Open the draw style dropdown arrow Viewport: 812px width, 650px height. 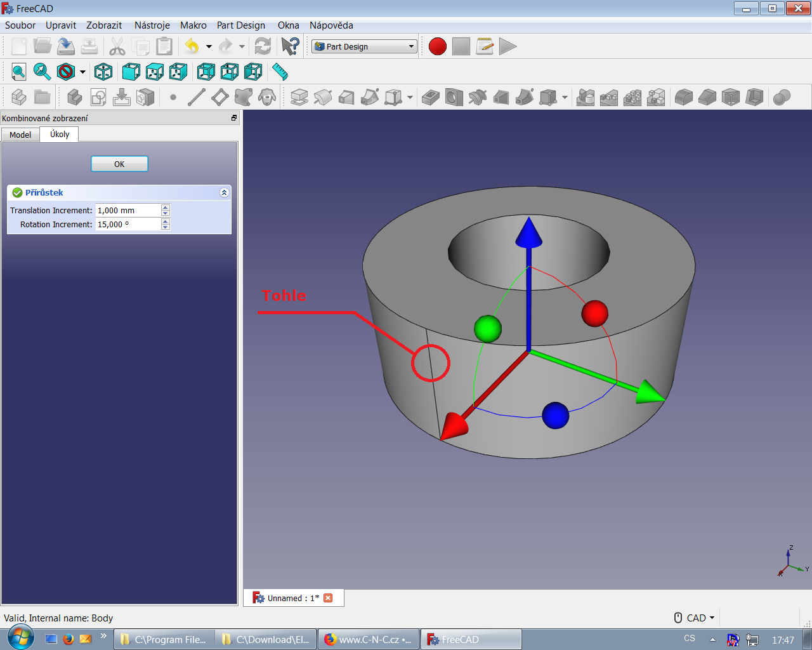pos(82,72)
